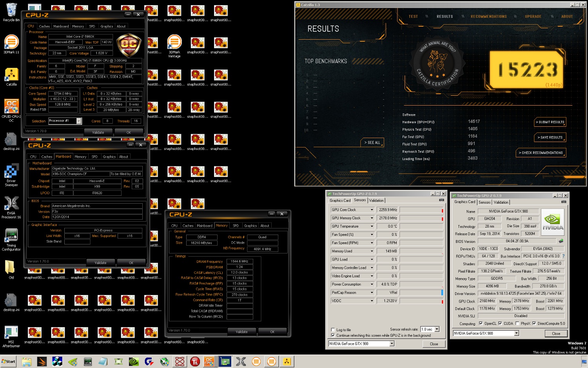Change the Sensor refresh rate dropdown

430,329
